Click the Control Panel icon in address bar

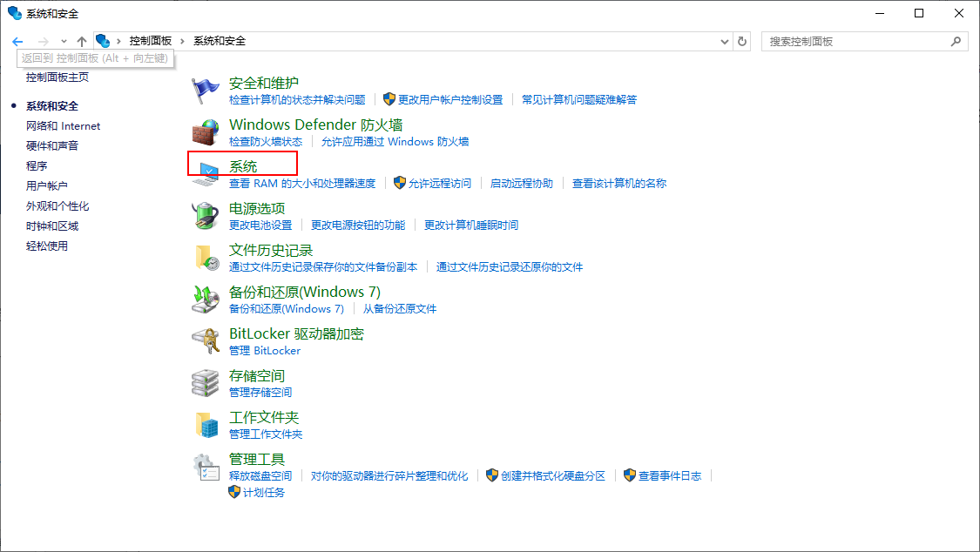(x=103, y=41)
